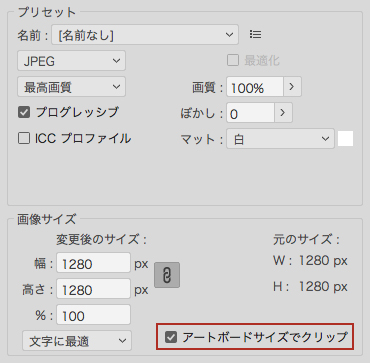The height and width of the screenshot is (363, 370).
Task: Disable the プログレッシブ checkbox
Action: [x=24, y=112]
